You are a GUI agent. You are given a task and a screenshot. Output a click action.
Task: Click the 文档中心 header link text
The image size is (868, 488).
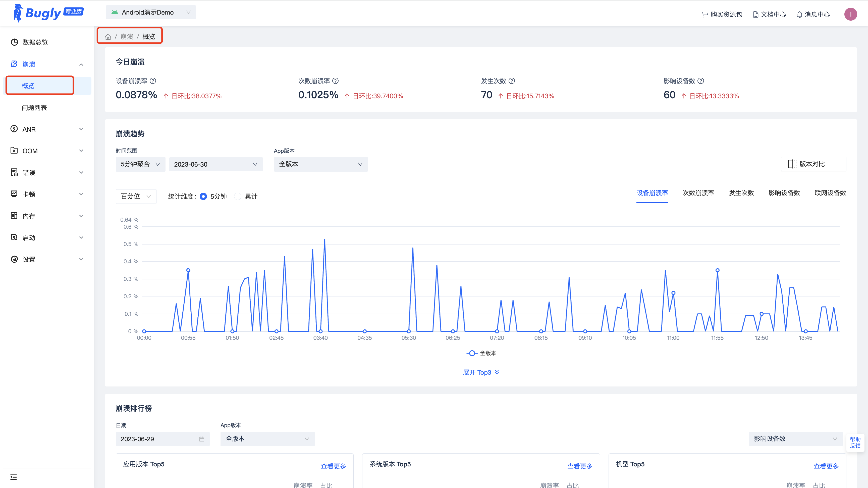click(773, 15)
